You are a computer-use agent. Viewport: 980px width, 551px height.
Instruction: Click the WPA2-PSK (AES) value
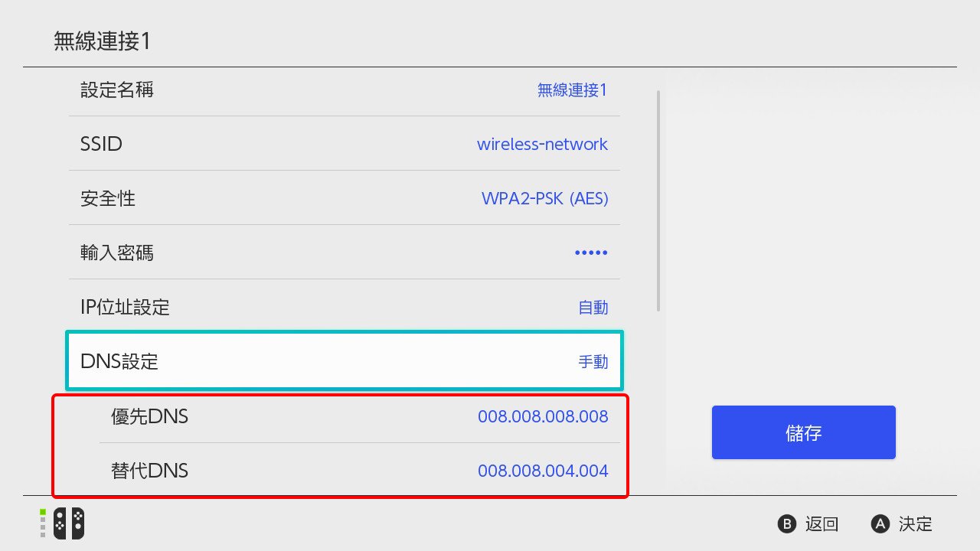tap(544, 199)
